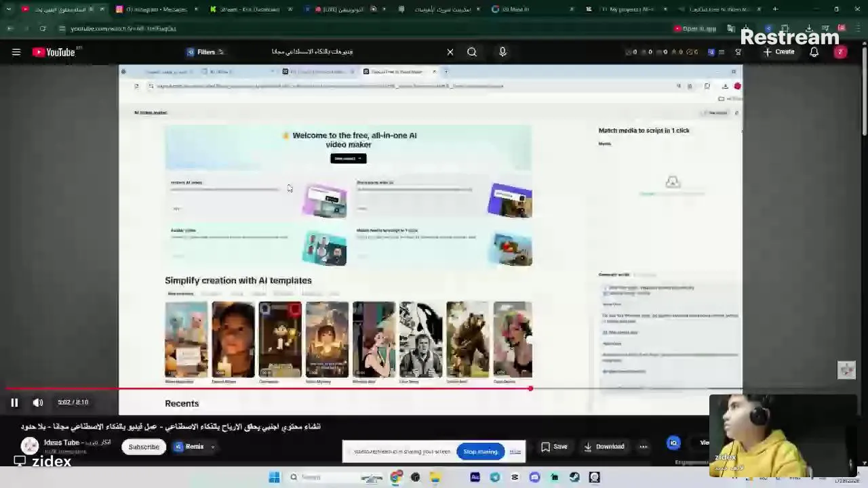Switch to the Stream Elements browser tab
Screen dimensions: 868x488
point(251,9)
